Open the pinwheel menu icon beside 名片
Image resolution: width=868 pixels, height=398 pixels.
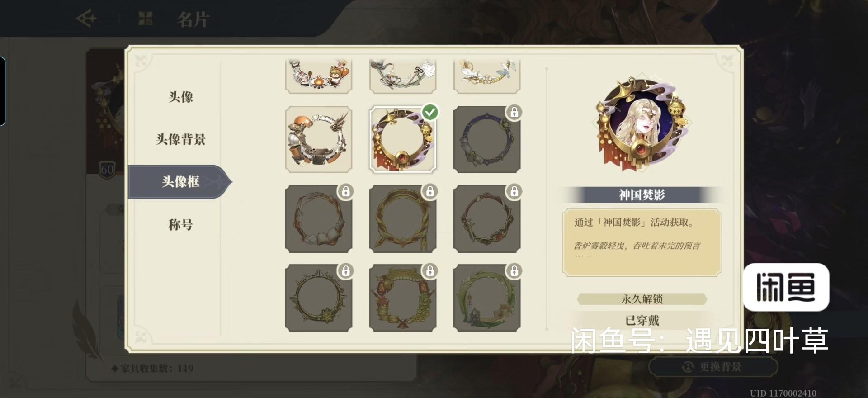pyautogui.click(x=145, y=19)
